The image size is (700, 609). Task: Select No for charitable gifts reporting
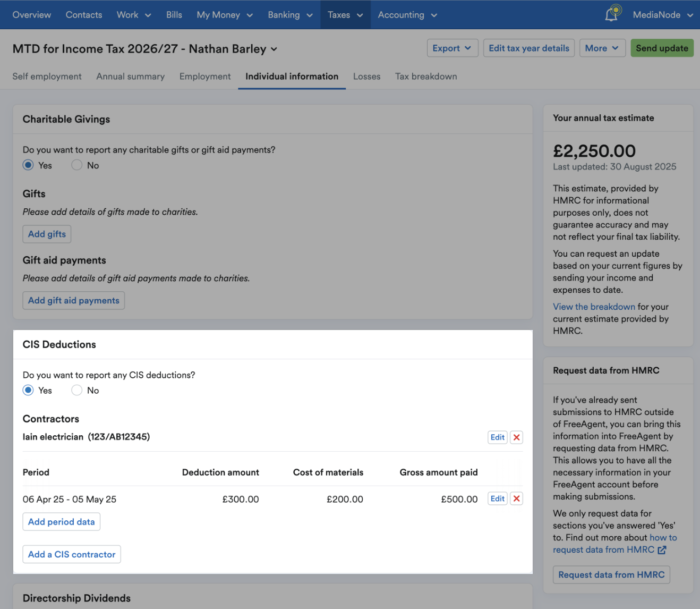coord(77,165)
